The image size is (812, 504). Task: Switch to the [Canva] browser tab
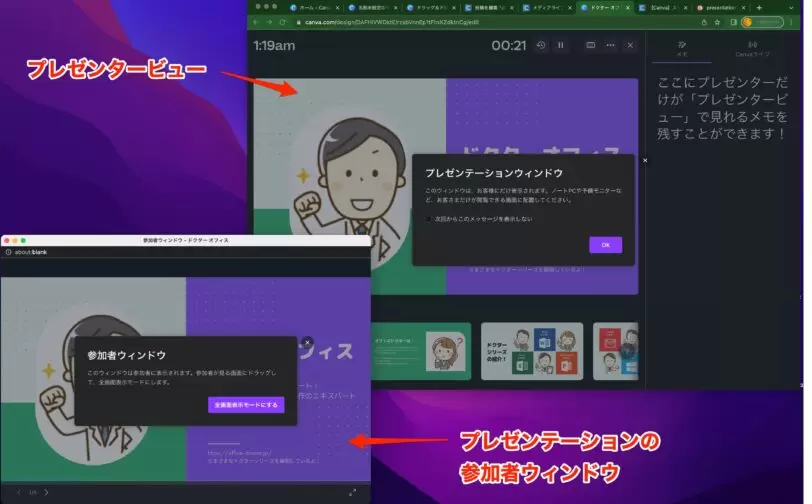[x=662, y=8]
